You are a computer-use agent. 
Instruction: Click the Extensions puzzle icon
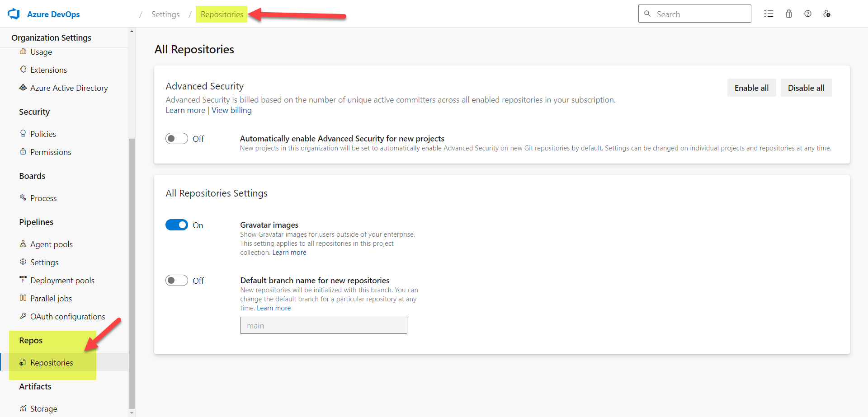23,70
